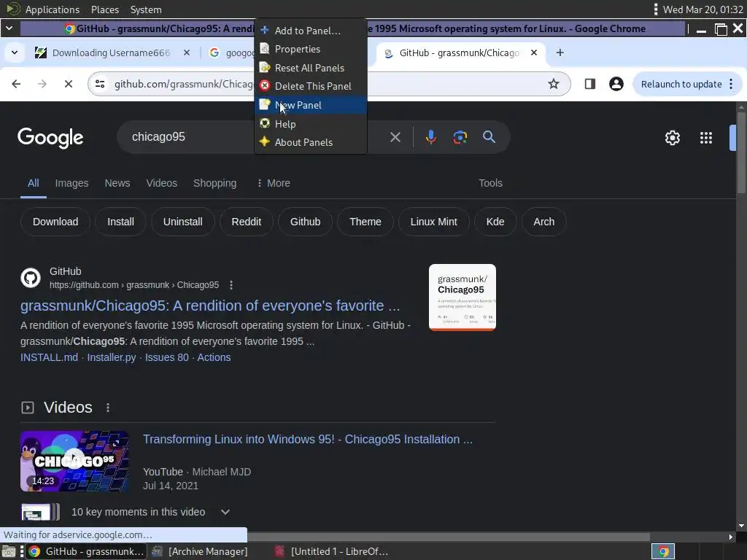747x560 pixels.
Task: Select the 'Theme' filter chip
Action: click(365, 222)
